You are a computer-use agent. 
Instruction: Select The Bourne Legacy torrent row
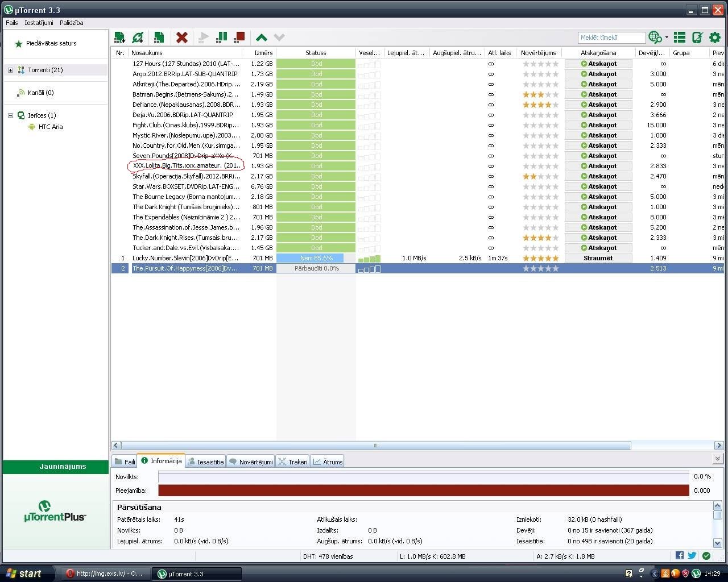point(418,197)
